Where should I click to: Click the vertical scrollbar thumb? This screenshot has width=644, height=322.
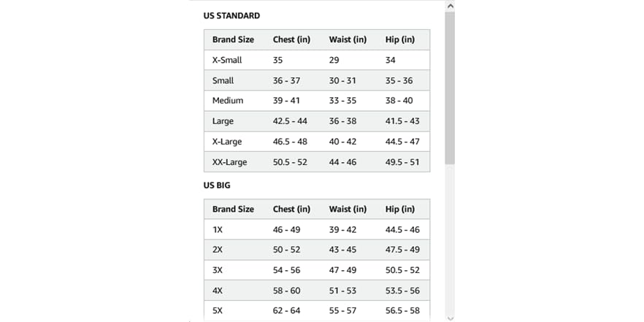coord(450,88)
